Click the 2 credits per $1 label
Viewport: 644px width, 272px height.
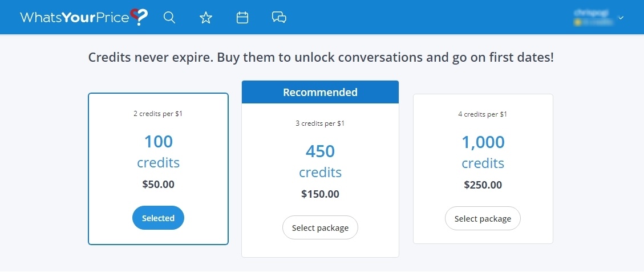158,114
